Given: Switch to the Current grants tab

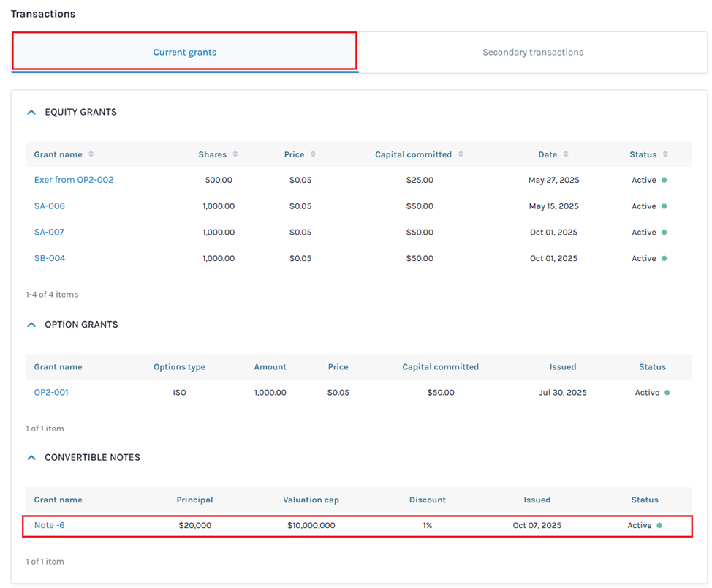Looking at the screenshot, I should click(184, 52).
